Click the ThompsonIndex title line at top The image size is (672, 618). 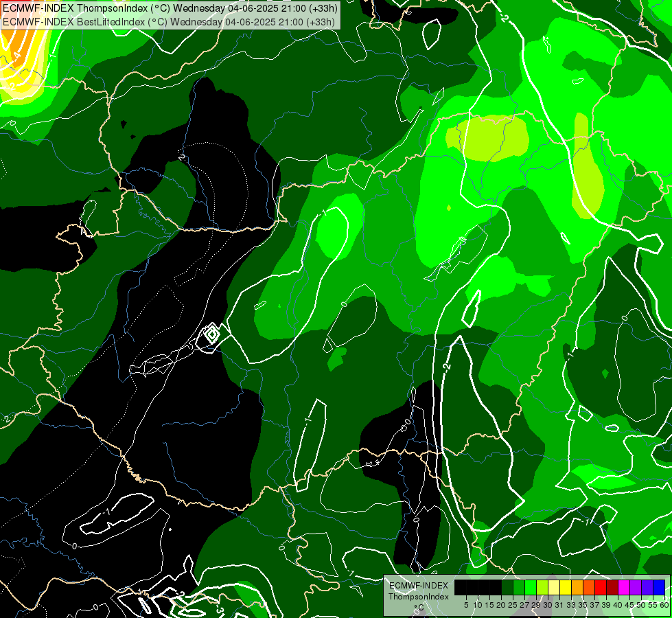pyautogui.click(x=170, y=8)
